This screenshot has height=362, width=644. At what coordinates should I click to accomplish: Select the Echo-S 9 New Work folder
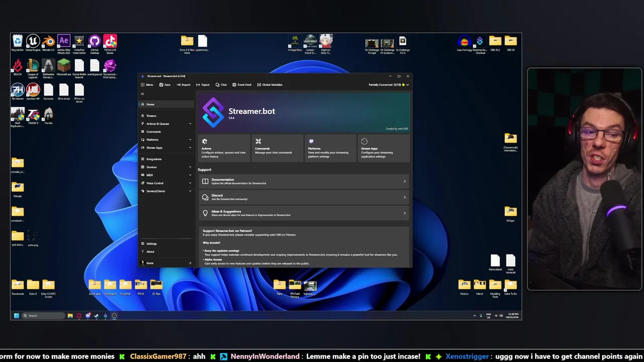[187, 44]
